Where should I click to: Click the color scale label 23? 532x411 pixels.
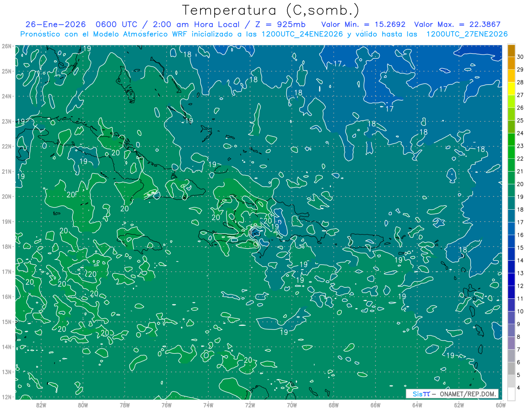[x=520, y=146]
